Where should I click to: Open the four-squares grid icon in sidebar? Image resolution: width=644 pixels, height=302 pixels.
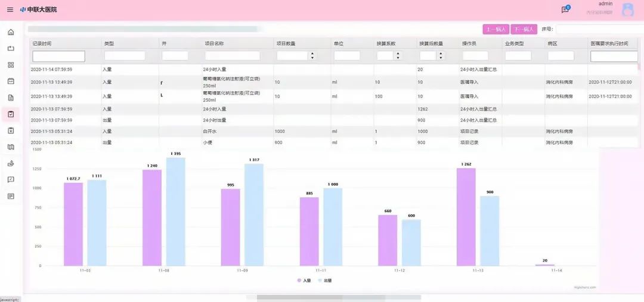coord(11,65)
